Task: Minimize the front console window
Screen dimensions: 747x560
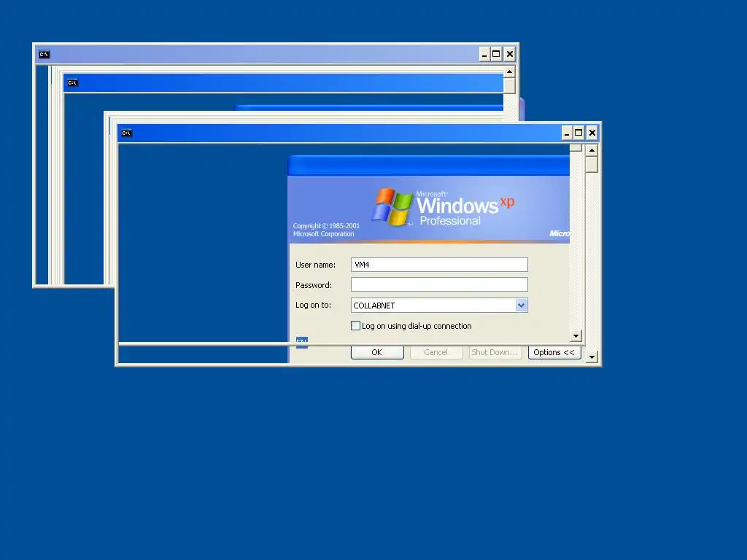Action: [566, 133]
